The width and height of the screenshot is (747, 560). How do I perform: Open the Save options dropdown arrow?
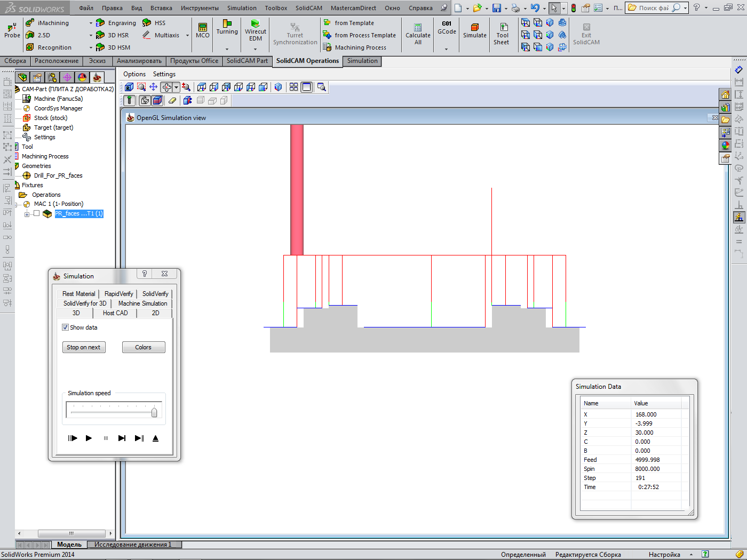[x=505, y=8]
